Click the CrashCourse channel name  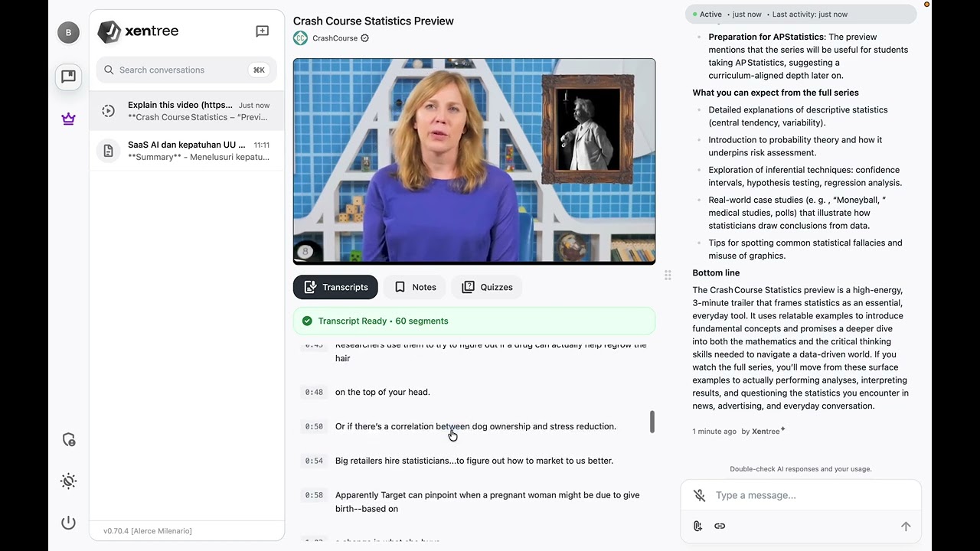(x=335, y=38)
